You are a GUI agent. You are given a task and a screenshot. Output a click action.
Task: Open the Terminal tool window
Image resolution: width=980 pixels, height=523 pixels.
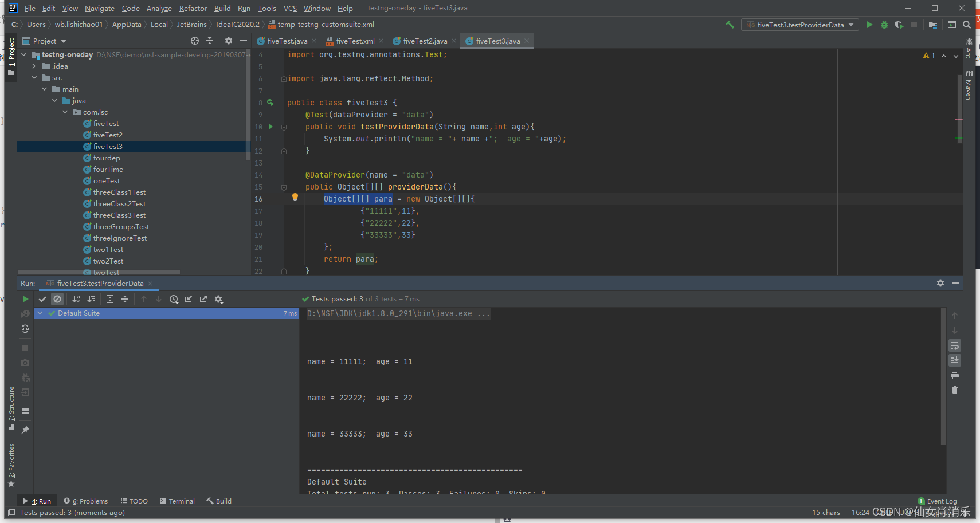177,501
